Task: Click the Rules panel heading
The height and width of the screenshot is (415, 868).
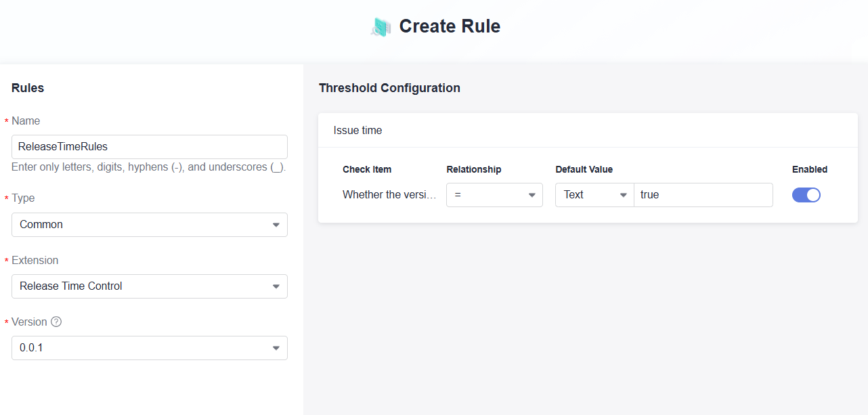Action: (28, 88)
